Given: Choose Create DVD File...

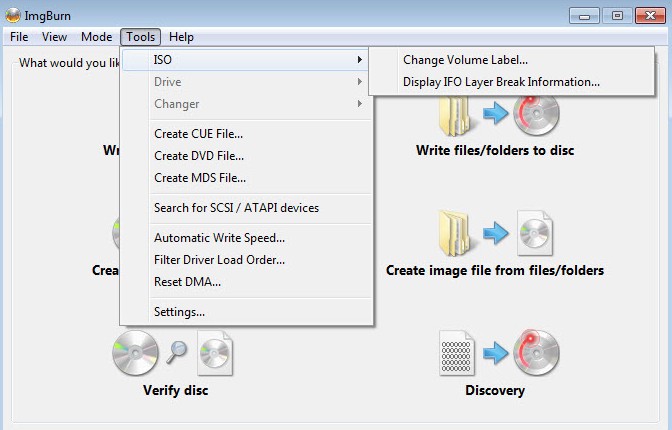Looking at the screenshot, I should coord(198,156).
